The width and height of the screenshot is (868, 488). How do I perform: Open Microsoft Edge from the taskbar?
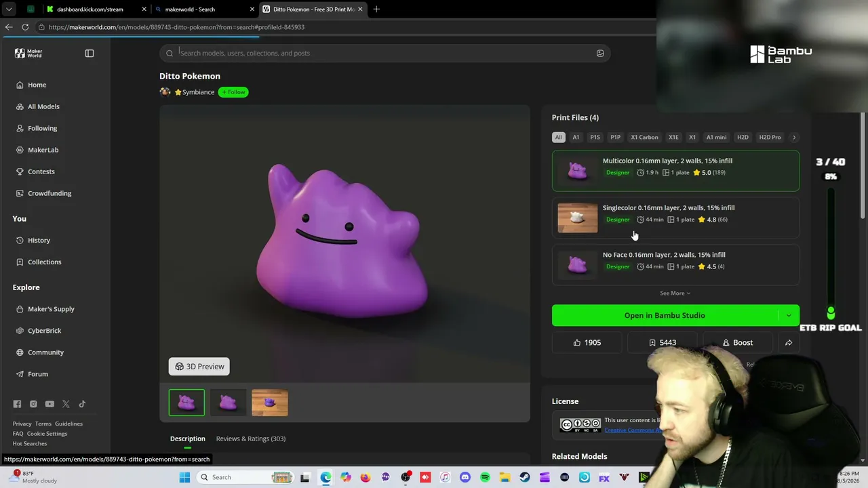pyautogui.click(x=326, y=477)
